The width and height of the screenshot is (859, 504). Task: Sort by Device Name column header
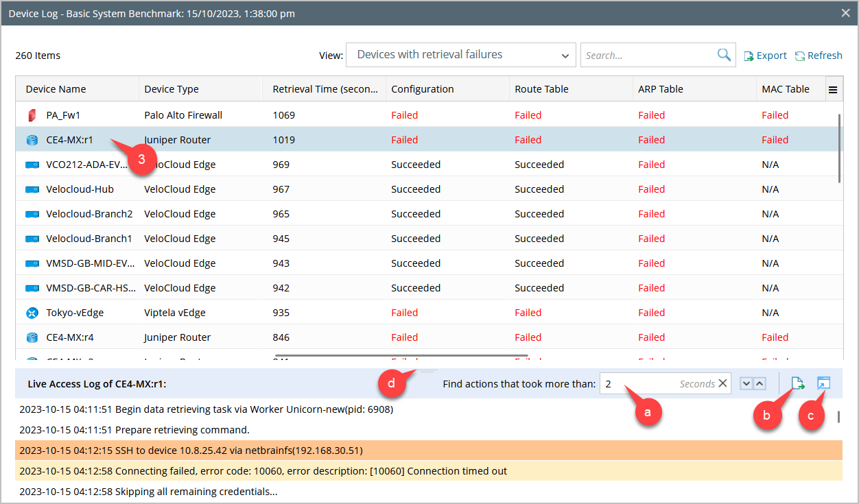(56, 89)
